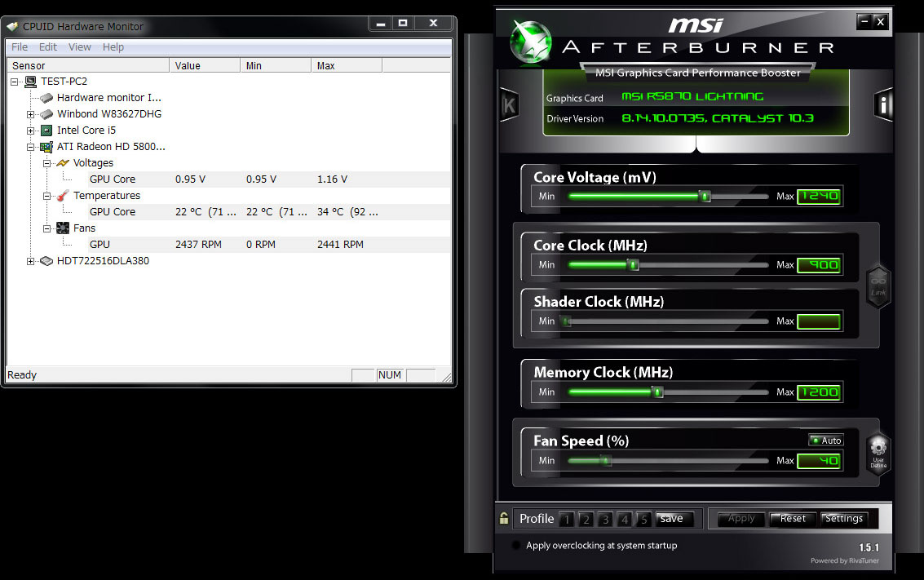Click the Hardware monitor chip icon

[x=46, y=98]
